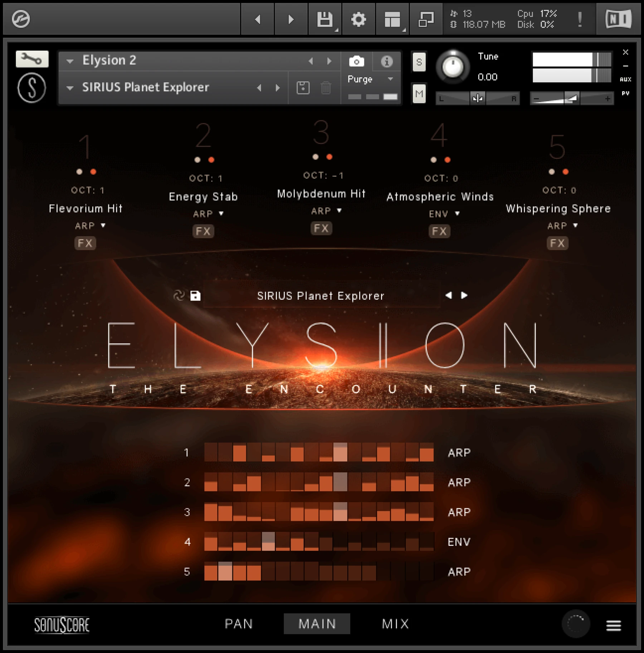Toggle the orange dot under layer 3
The image size is (644, 653).
pos(329,157)
